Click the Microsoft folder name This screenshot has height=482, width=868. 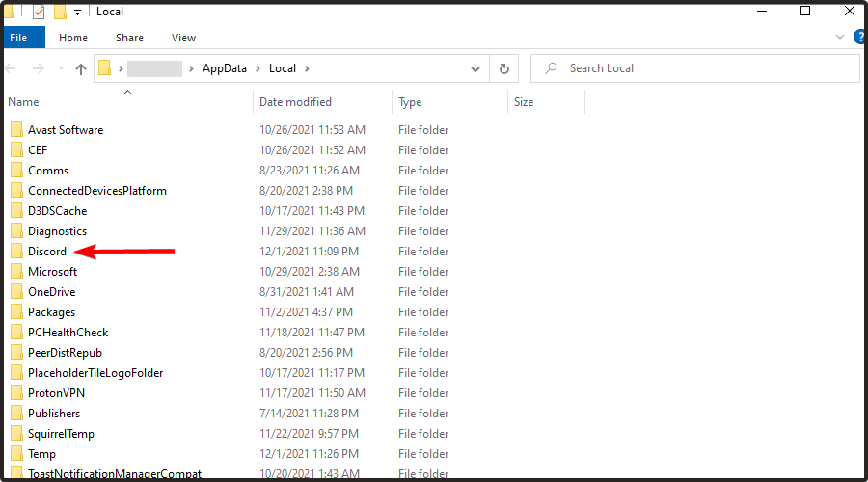click(x=53, y=272)
